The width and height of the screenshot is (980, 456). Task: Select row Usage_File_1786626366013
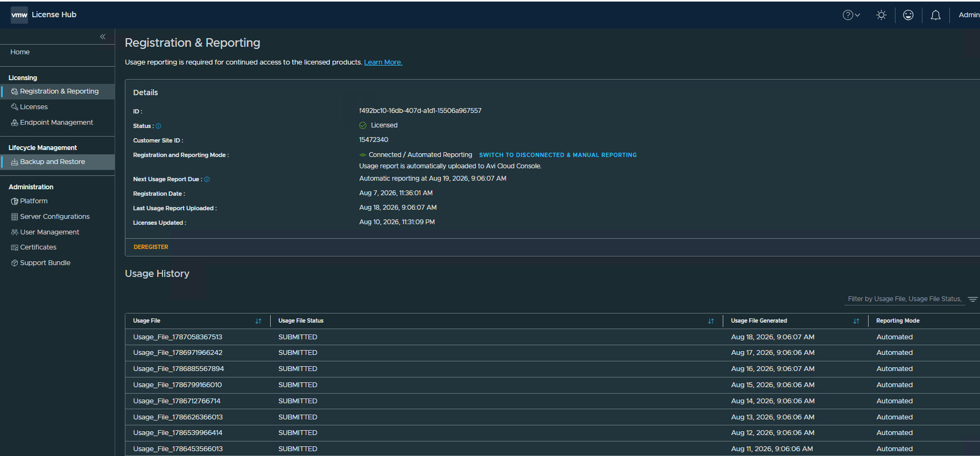click(553, 417)
